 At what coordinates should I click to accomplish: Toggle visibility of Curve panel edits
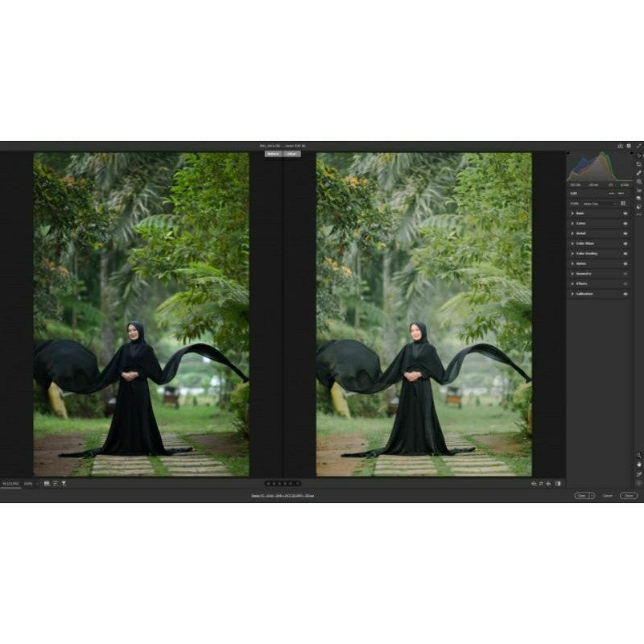pos(625,224)
